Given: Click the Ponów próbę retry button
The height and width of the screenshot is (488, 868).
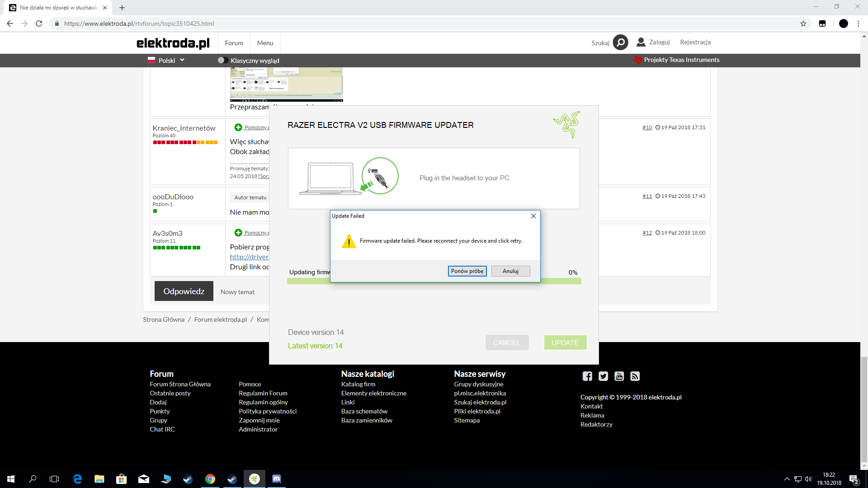Looking at the screenshot, I should (467, 271).
